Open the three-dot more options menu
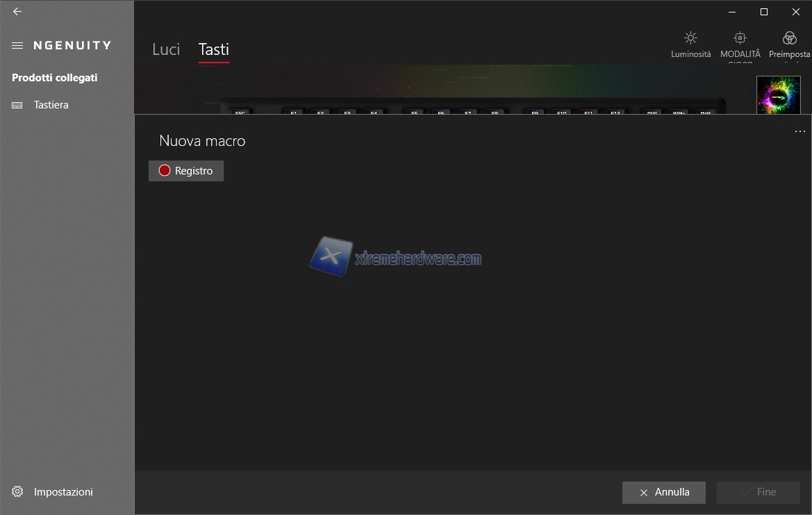This screenshot has width=812, height=515. click(x=799, y=131)
